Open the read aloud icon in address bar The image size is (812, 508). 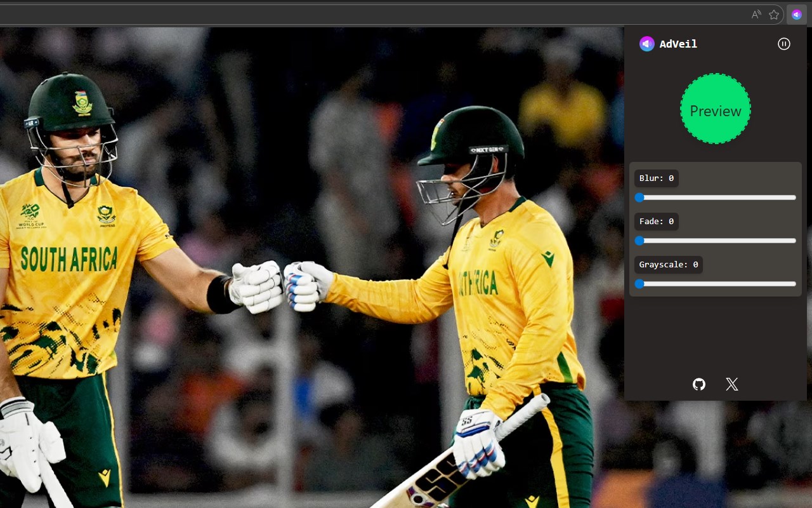(x=756, y=15)
